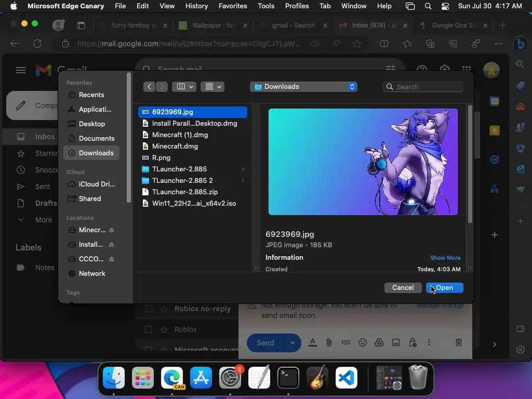Screen dimensions: 532x399
Task: Open Downloads in sidebar favorites
Action: tap(91, 153)
